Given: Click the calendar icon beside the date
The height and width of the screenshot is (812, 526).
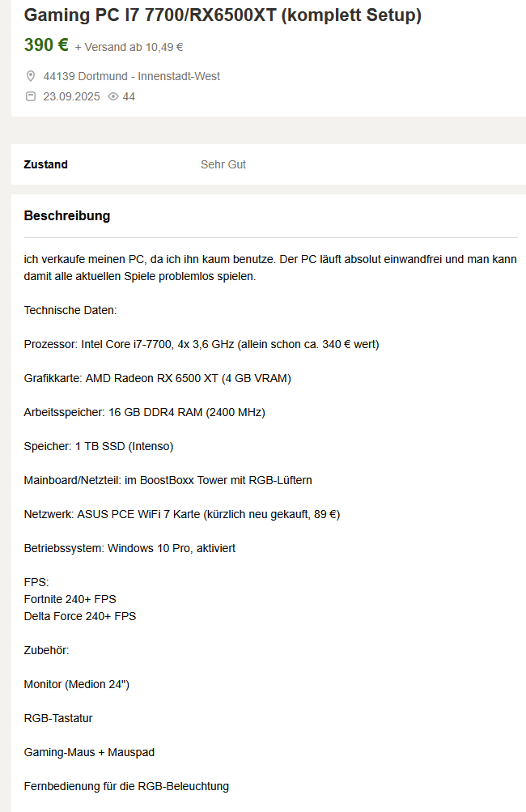Looking at the screenshot, I should (x=31, y=96).
